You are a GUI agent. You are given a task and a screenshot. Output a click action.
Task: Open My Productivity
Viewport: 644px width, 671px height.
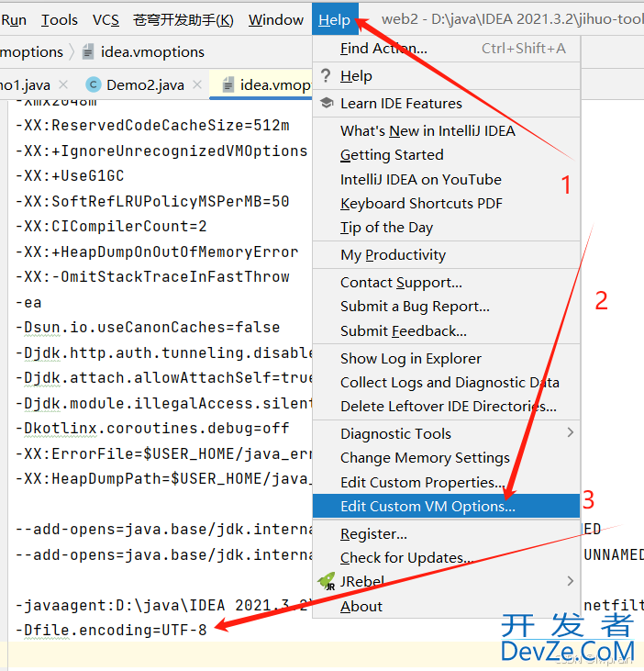[446, 255]
